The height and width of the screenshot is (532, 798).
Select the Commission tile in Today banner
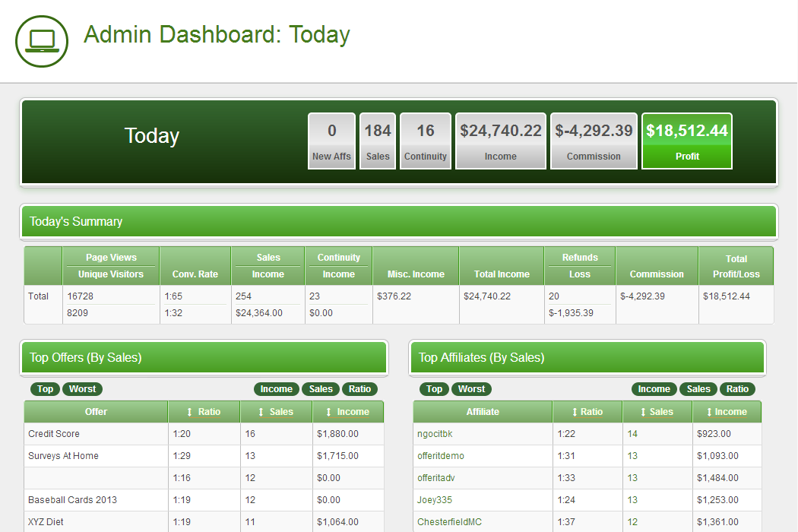[x=594, y=141]
